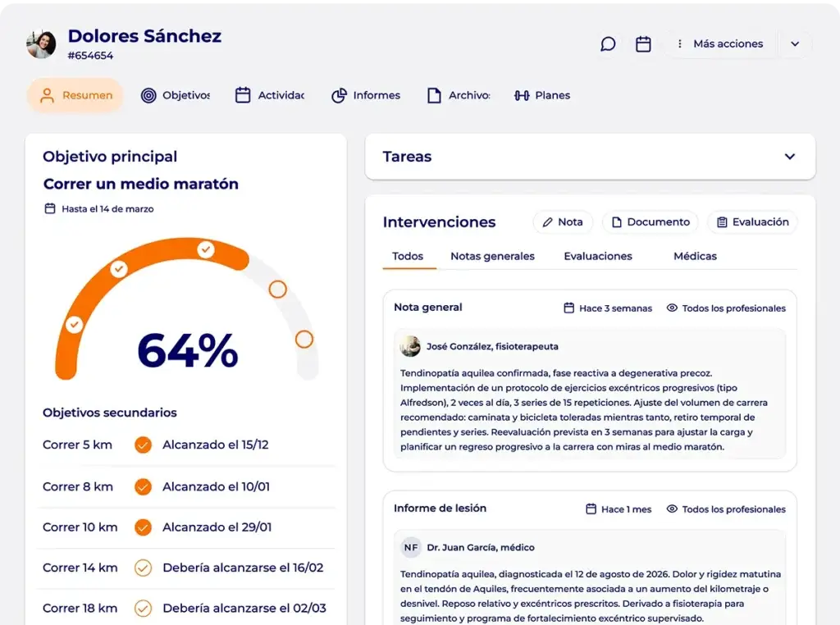Click the first checked milestone on progress arc
This screenshot has width=840, height=625.
click(x=74, y=324)
